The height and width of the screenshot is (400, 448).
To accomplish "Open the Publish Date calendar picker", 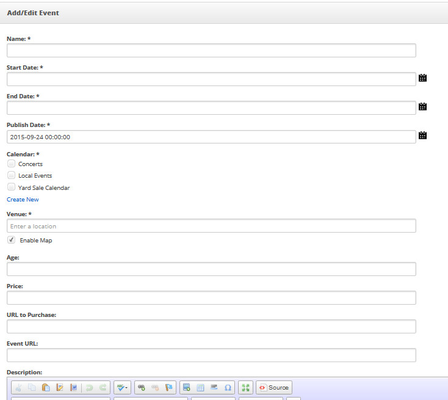I will pyautogui.click(x=423, y=135).
